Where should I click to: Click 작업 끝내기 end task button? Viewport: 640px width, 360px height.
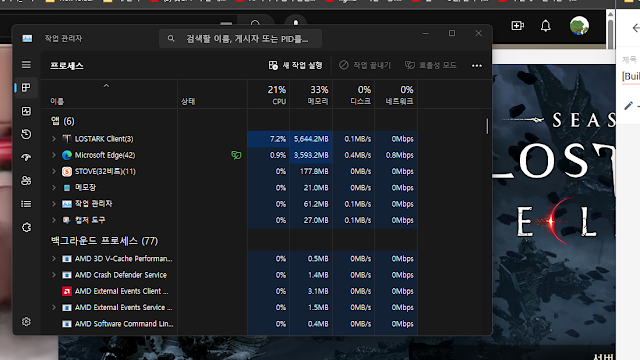coord(365,65)
